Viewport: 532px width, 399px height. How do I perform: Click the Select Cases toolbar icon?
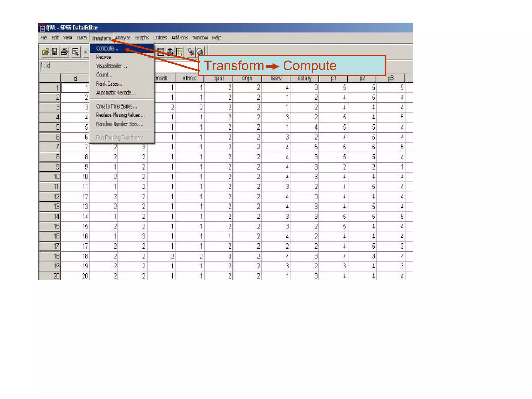tap(180, 52)
